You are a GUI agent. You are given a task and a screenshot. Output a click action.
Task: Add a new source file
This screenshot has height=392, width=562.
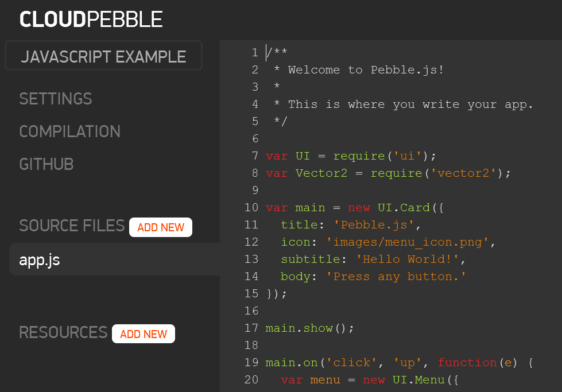[161, 227]
